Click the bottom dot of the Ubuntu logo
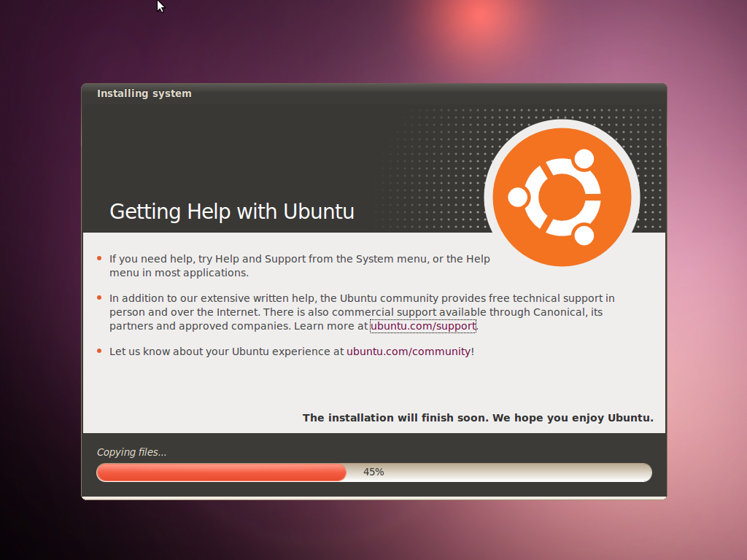Viewport: 747px width, 560px height. [x=584, y=235]
